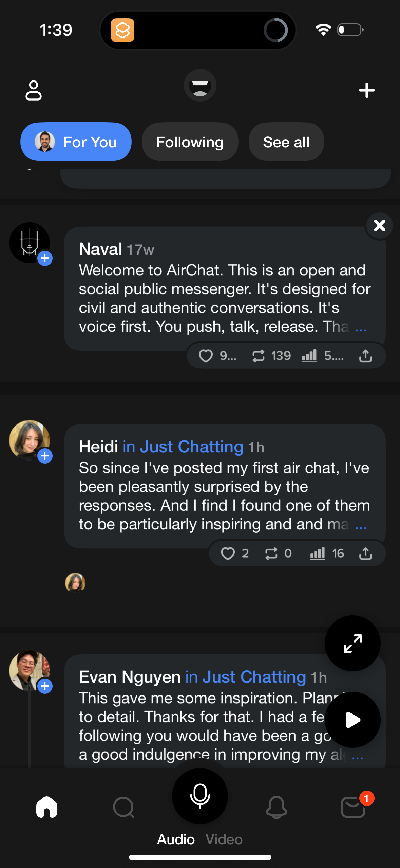Open inbox with one unread badge
The width and height of the screenshot is (400, 868).
click(354, 808)
